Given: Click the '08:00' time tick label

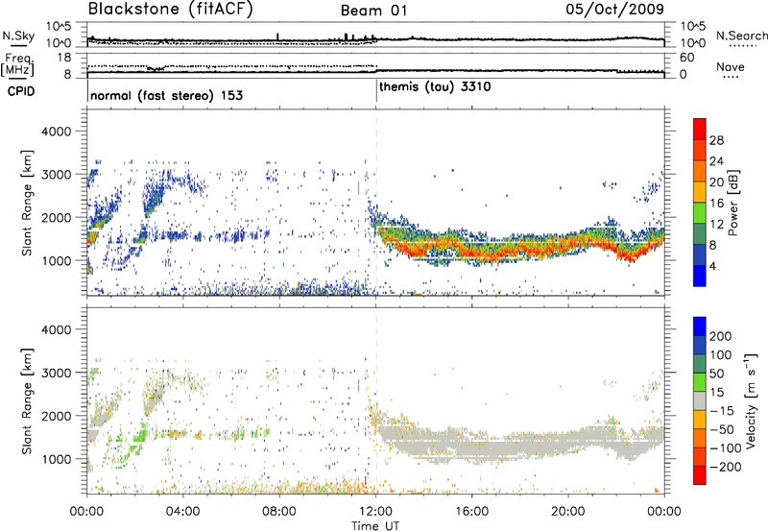Looking at the screenshot, I should (279, 512).
